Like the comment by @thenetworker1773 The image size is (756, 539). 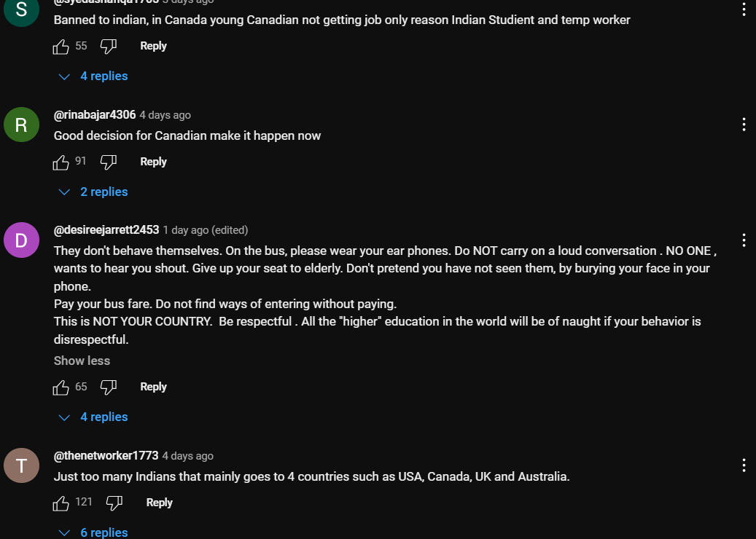pyautogui.click(x=61, y=503)
